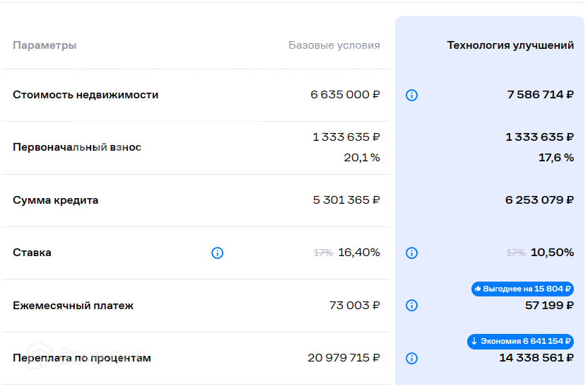Click the Выгоднее на 15 804 ₽ badge

point(522,289)
